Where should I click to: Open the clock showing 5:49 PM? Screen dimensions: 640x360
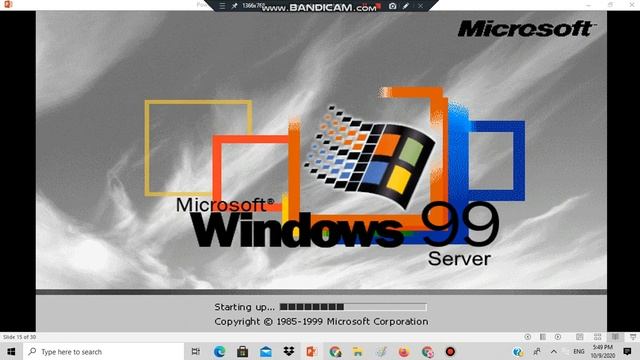pyautogui.click(x=602, y=351)
